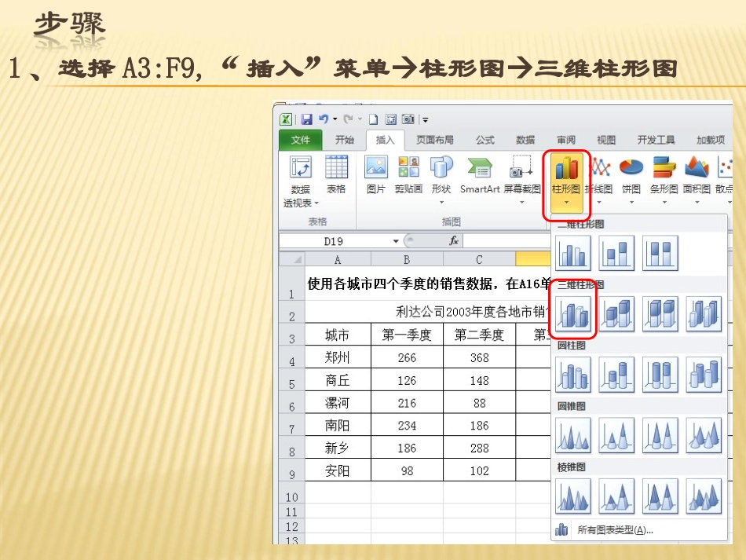Select the 3-D stacked column chart
Viewport: 746px width, 560px height.
click(x=616, y=314)
